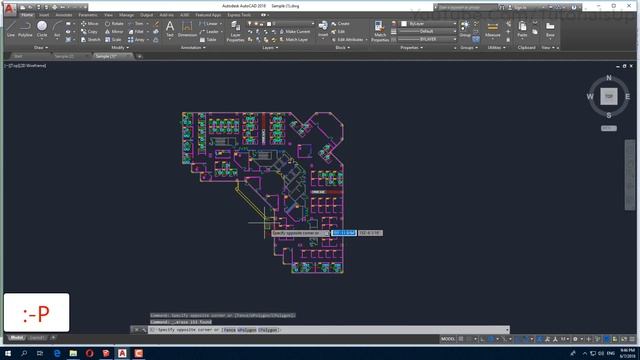Expand the Properties panel
The height and width of the screenshot is (360, 640).
pos(411,48)
